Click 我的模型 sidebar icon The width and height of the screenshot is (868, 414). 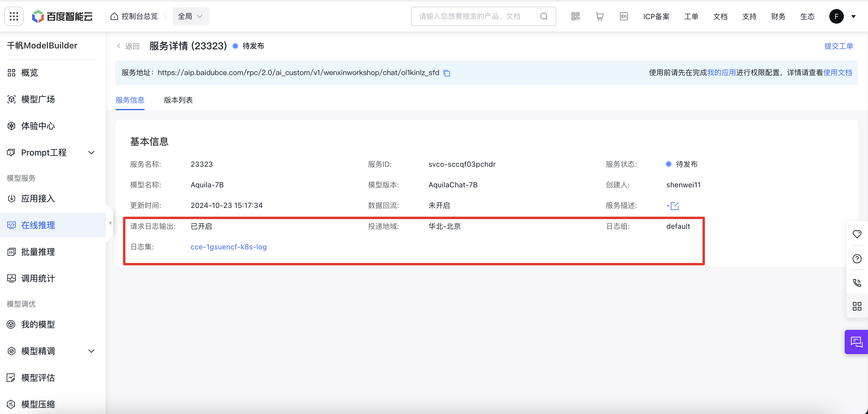pyautogui.click(x=11, y=324)
